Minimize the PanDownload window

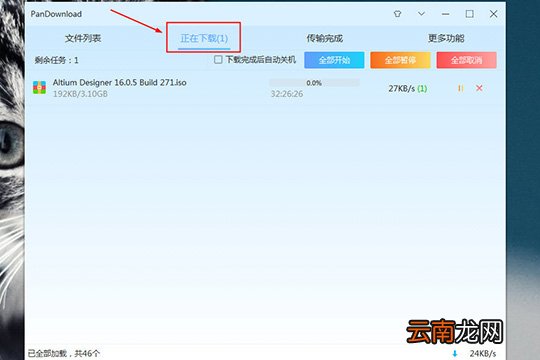(x=445, y=14)
